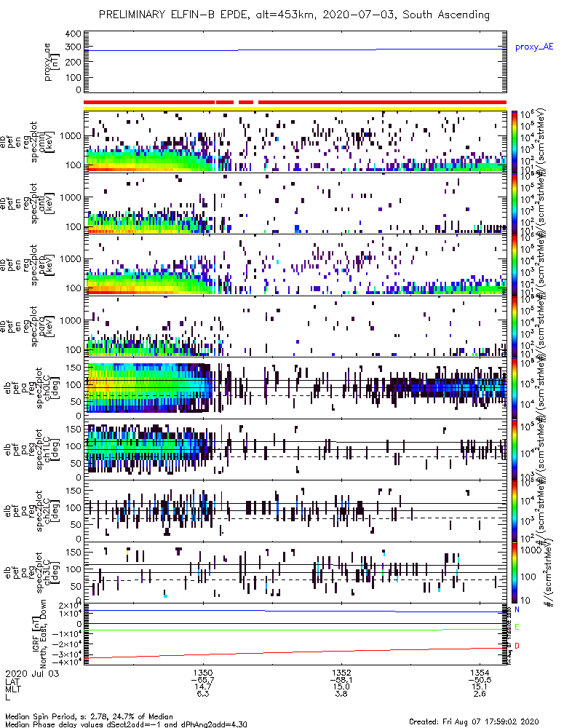Click the ch0LC [deg] y-axis label
Image resolution: width=564 pixels, height=728 pixels.
pos(52,388)
